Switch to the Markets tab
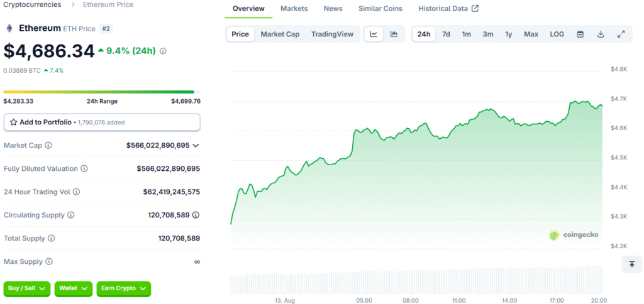 [294, 9]
